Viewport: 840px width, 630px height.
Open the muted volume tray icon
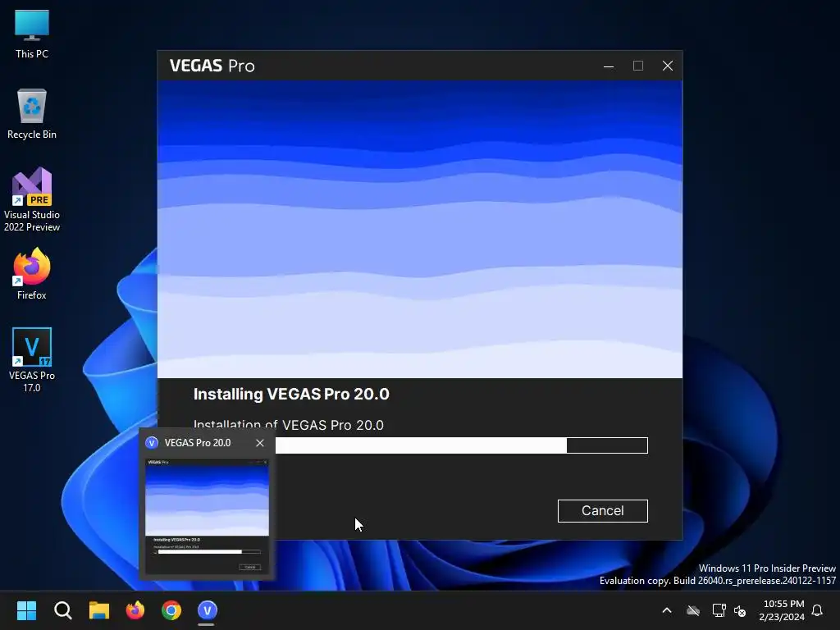pos(741,610)
